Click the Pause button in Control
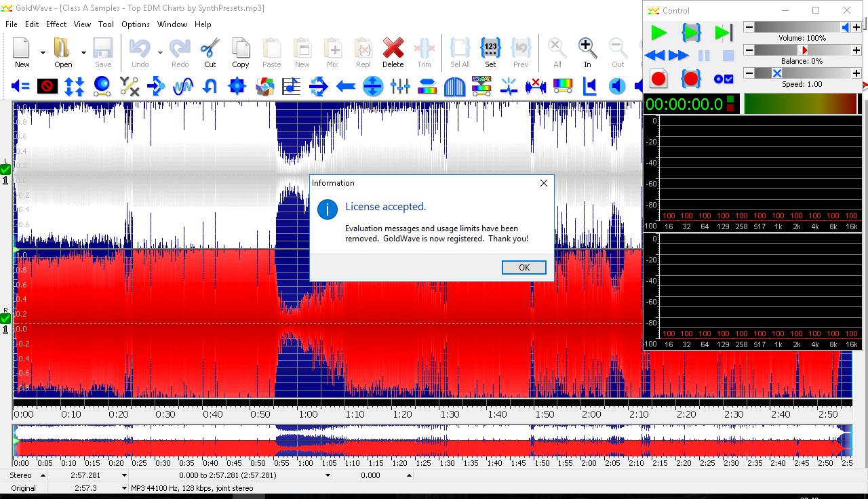868x499 pixels. pyautogui.click(x=704, y=56)
